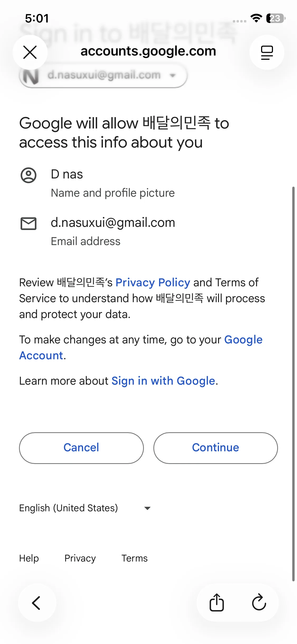Tap the email envelope icon

tap(29, 224)
